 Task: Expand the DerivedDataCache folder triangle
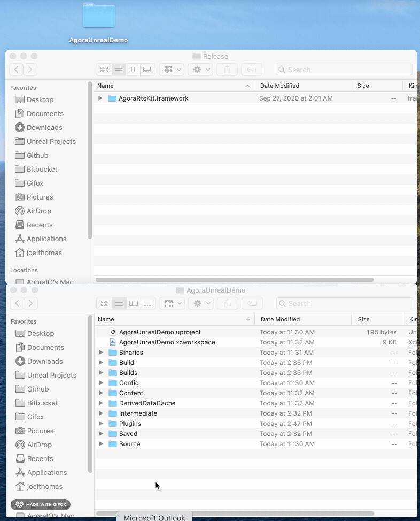(x=101, y=403)
